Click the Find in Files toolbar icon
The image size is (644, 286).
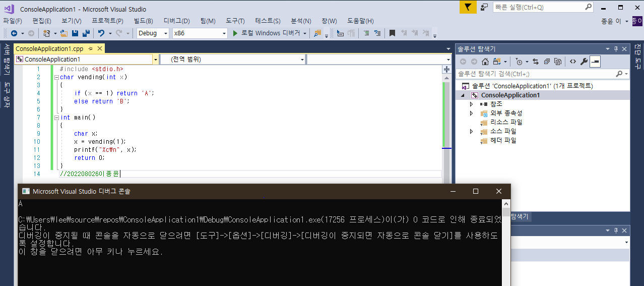click(x=317, y=33)
